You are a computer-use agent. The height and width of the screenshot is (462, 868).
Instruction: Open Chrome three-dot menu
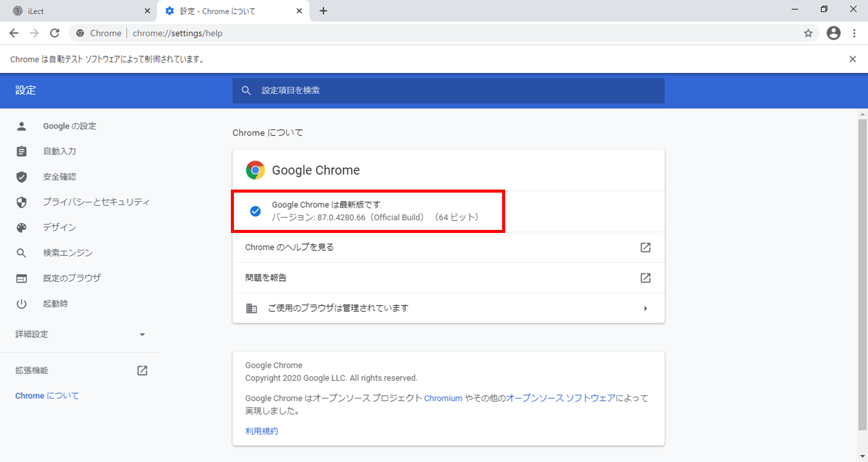point(854,33)
